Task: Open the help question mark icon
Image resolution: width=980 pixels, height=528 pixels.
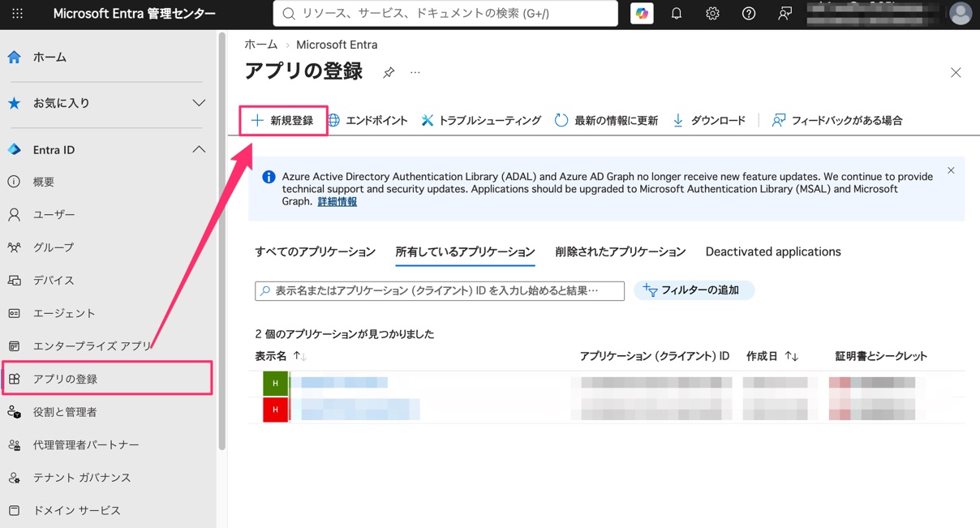Action: click(x=749, y=14)
